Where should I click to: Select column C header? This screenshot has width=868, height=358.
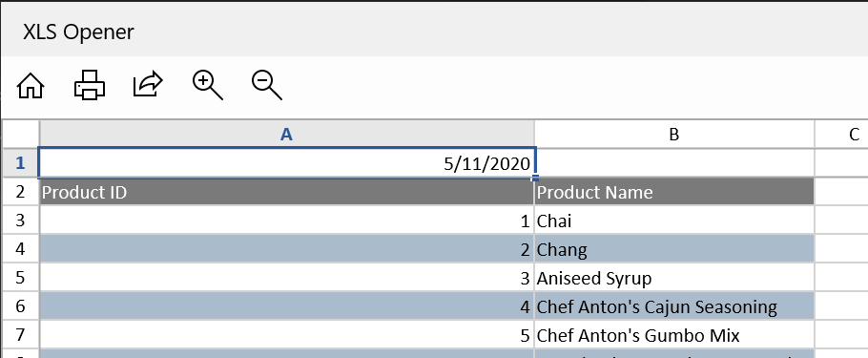pos(841,134)
